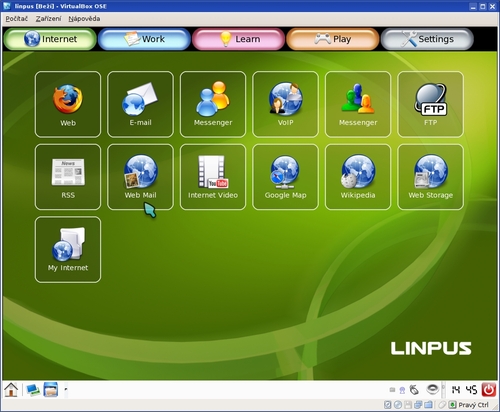
Task: Switch to the Work tab
Action: 144,39
